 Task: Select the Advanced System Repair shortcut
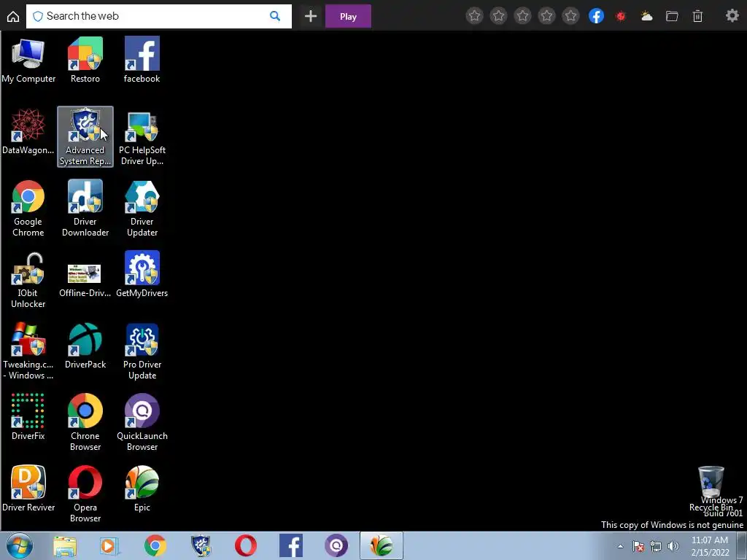click(85, 136)
